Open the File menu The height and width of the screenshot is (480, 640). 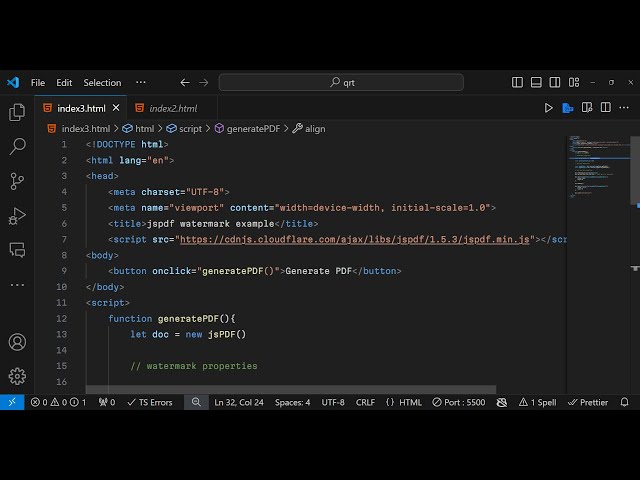(x=38, y=83)
